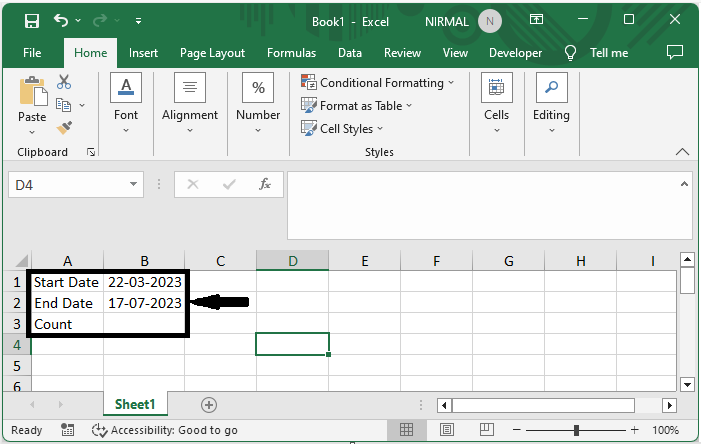The image size is (701, 444).
Task: Switch to Normal view icon
Action: 406,430
